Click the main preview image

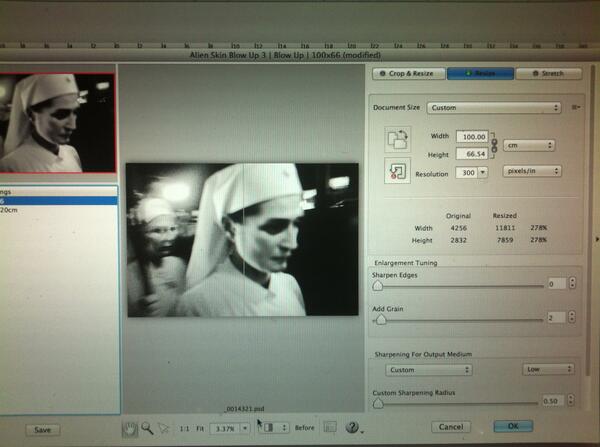pyautogui.click(x=242, y=240)
